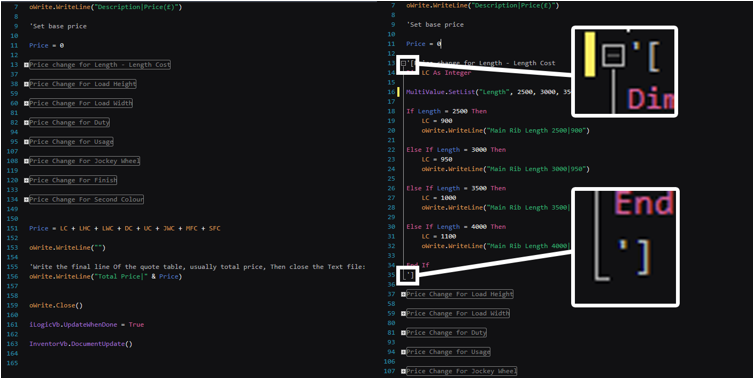The height and width of the screenshot is (380, 755).
Task: Expand the Usage region on line 95
Action: pos(26,142)
